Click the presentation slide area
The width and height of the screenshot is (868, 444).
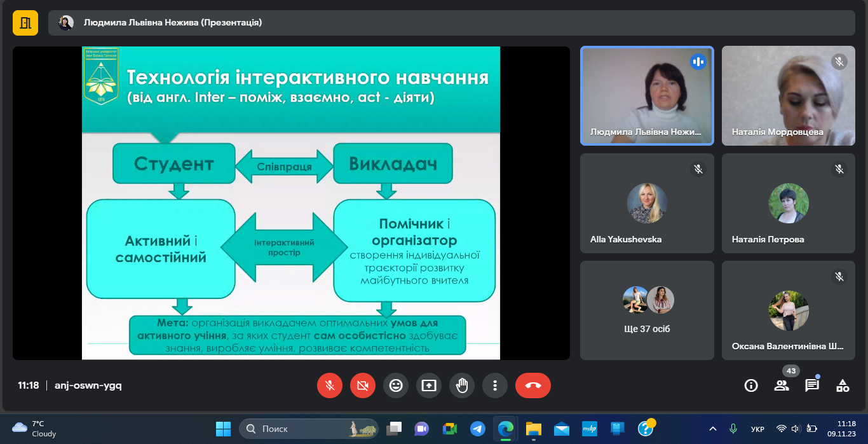tap(291, 202)
